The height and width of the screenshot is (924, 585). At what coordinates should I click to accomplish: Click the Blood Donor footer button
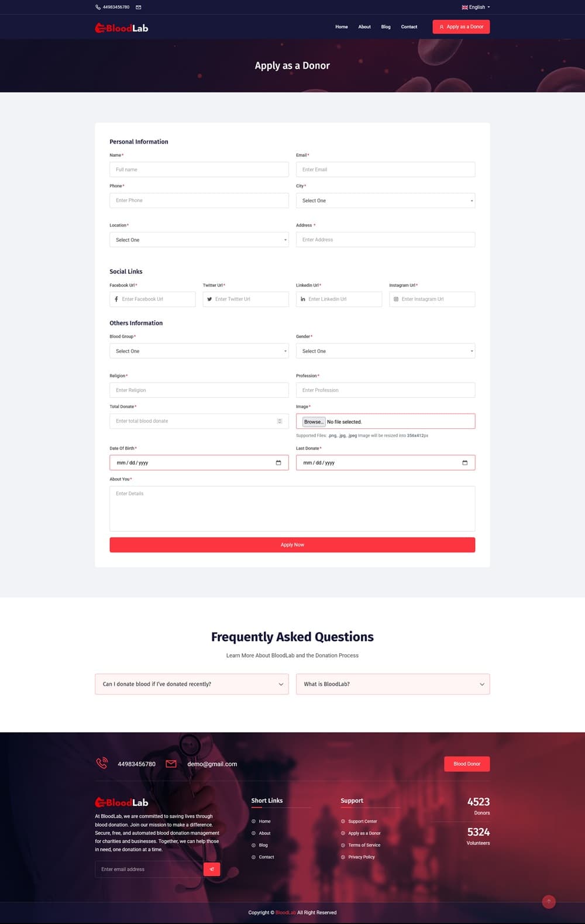click(x=467, y=764)
